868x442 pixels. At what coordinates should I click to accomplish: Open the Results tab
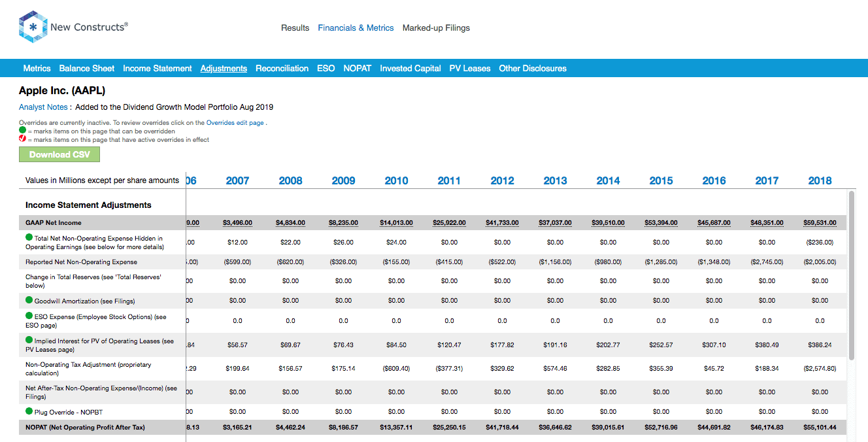point(295,28)
